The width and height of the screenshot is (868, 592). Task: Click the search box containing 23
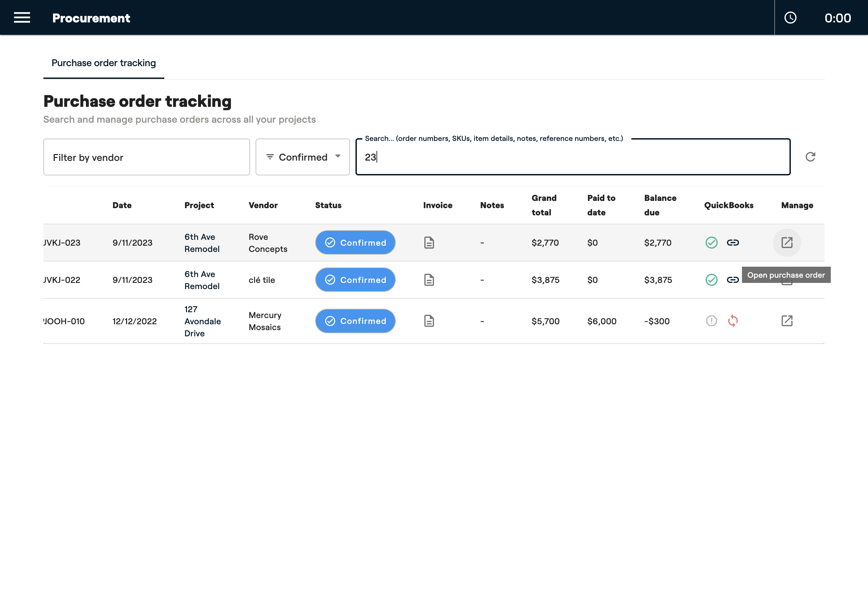tap(573, 157)
